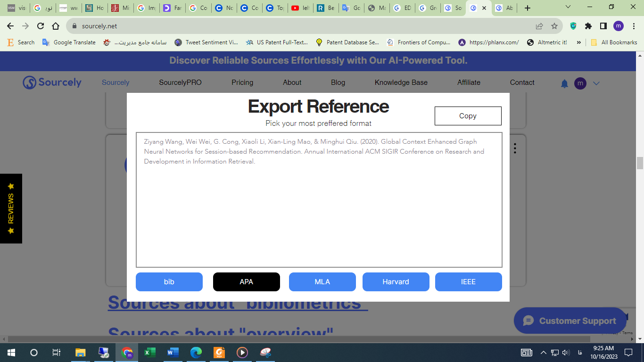
Task: Open Tweet Sentiment Vi... bookmark
Action: (x=206, y=42)
